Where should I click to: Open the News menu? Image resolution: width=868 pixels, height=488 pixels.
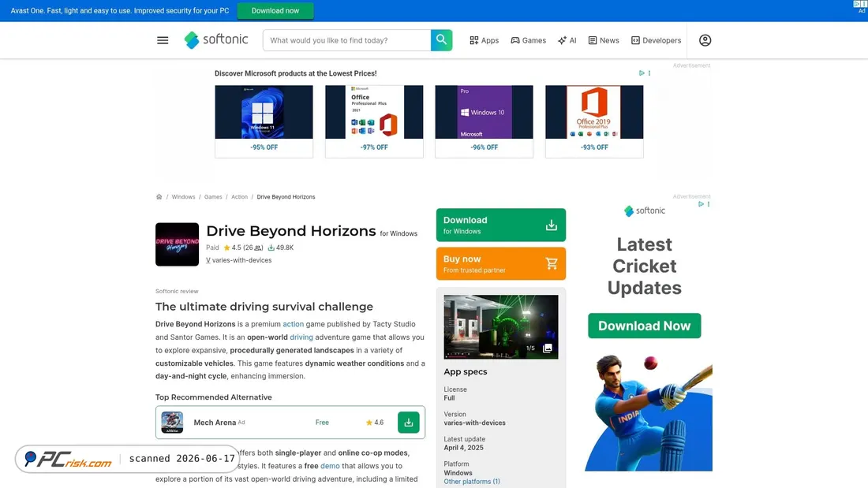[x=604, y=40]
